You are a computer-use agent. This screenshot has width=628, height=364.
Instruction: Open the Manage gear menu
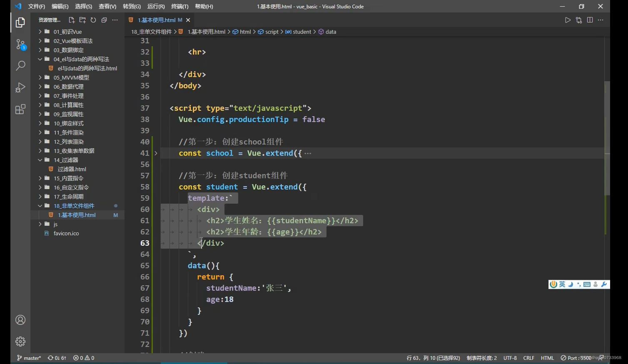click(20, 342)
